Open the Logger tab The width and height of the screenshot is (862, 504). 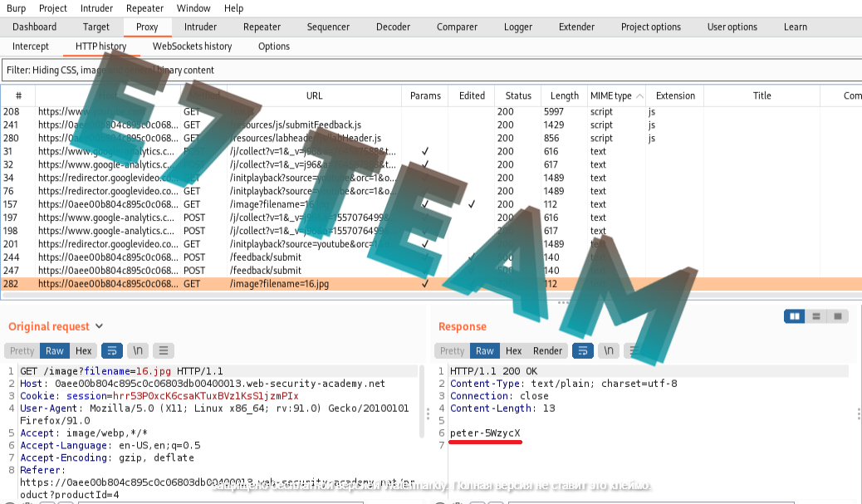518,27
